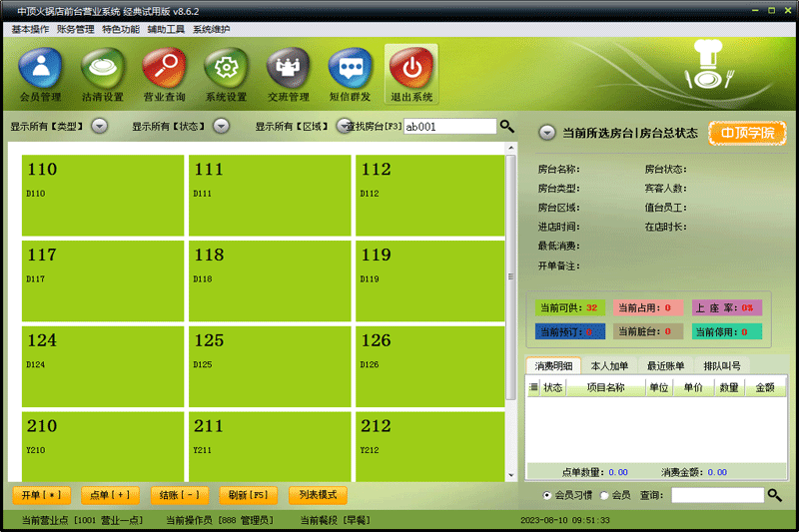The height and width of the screenshot is (532, 799).
Task: Click the 列表模式 button
Action: point(318,495)
